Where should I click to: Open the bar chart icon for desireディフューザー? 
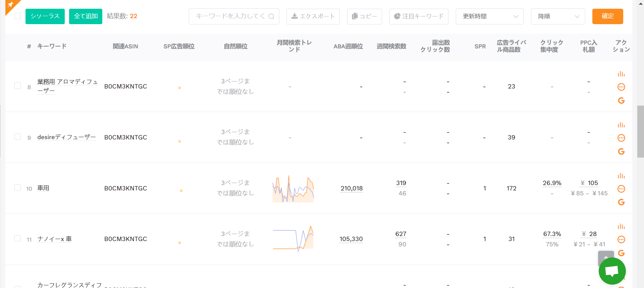(621, 125)
